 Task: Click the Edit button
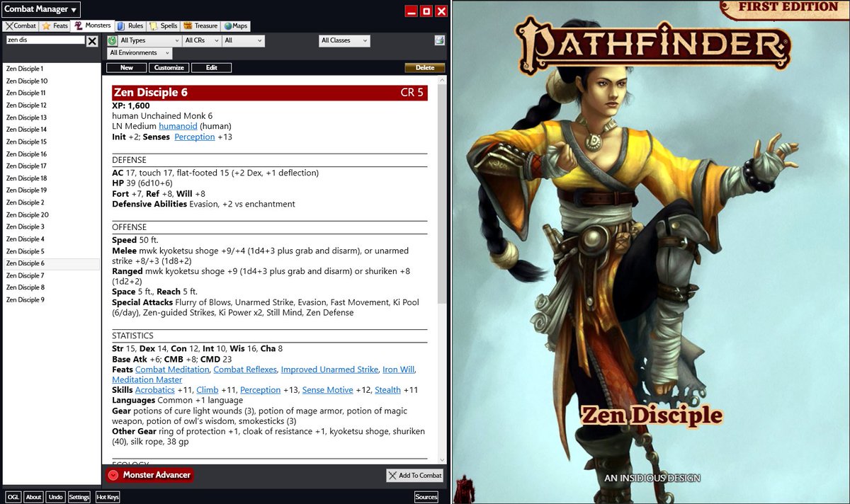tap(212, 68)
